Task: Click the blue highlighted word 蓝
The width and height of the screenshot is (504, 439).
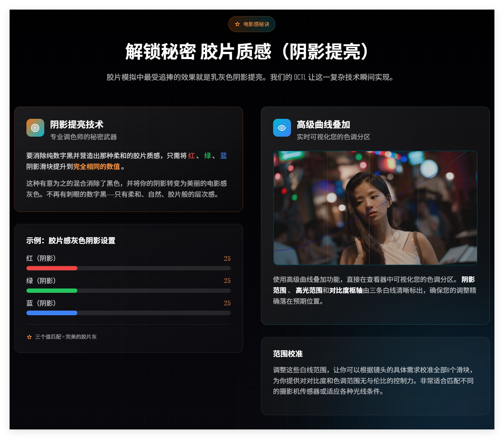Action: pos(224,155)
